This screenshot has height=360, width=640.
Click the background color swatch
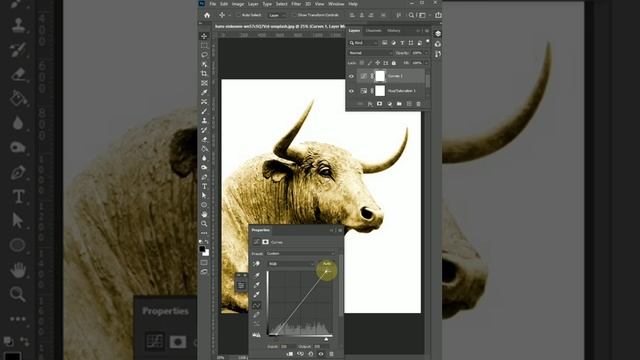coord(206,253)
